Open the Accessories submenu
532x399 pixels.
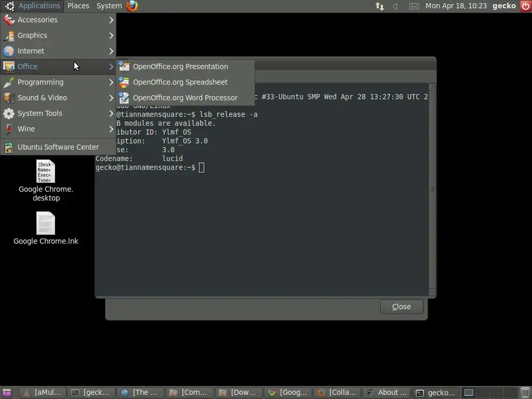point(58,20)
